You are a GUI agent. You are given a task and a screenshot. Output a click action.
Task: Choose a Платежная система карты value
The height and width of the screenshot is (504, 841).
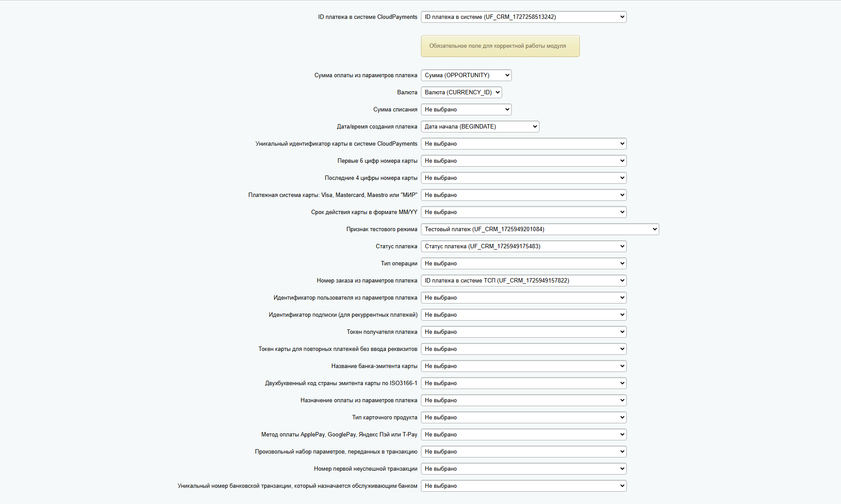[523, 195]
